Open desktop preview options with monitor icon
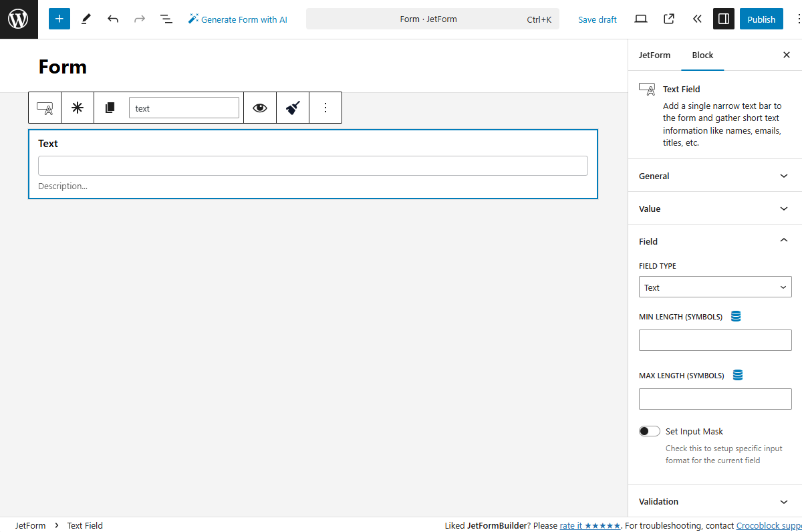The image size is (802, 532). (640, 19)
